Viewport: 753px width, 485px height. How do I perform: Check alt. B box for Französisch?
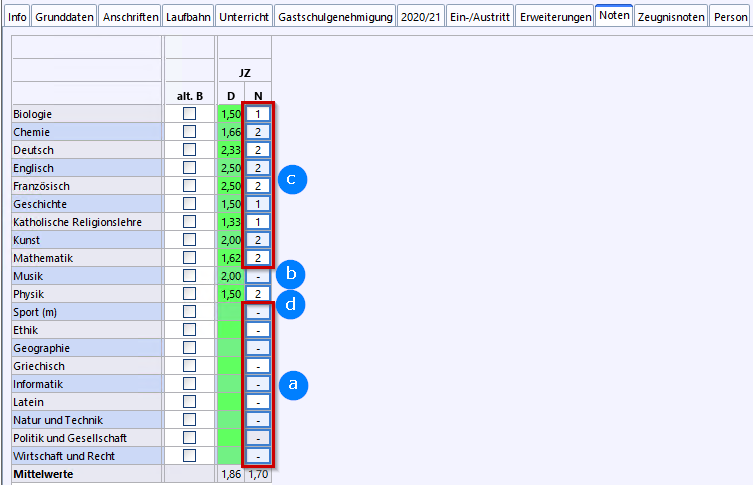click(190, 186)
